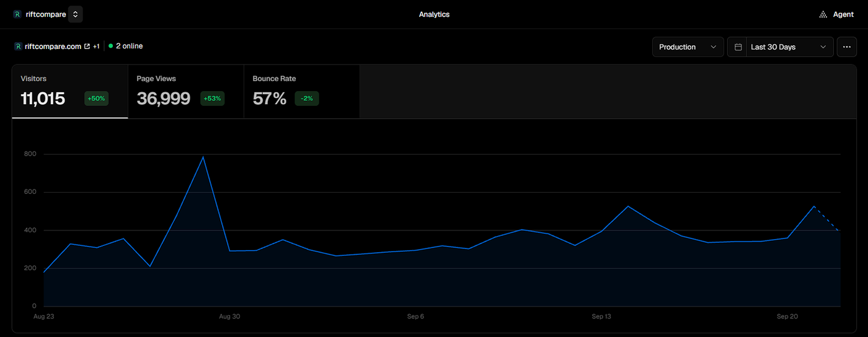Open the Agent panel
This screenshot has width=868, height=337.
click(x=836, y=14)
